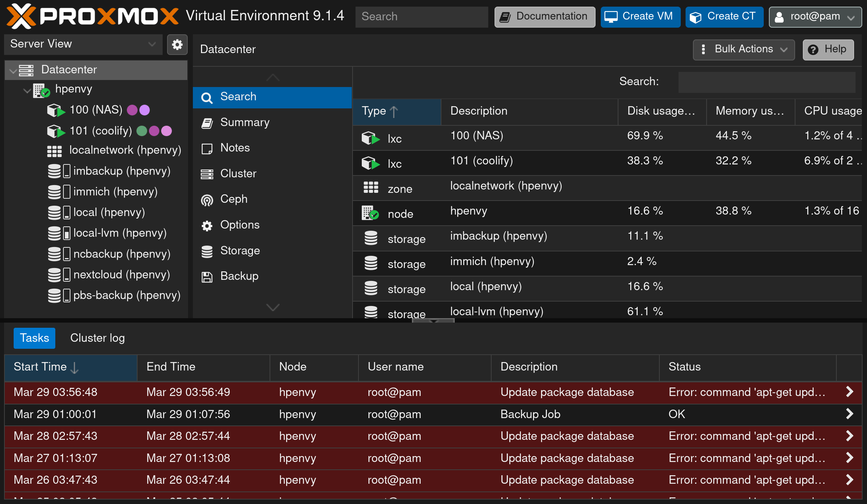Click the Backup floppy disk icon
Screen dimensions: 867x504
pos(207,277)
